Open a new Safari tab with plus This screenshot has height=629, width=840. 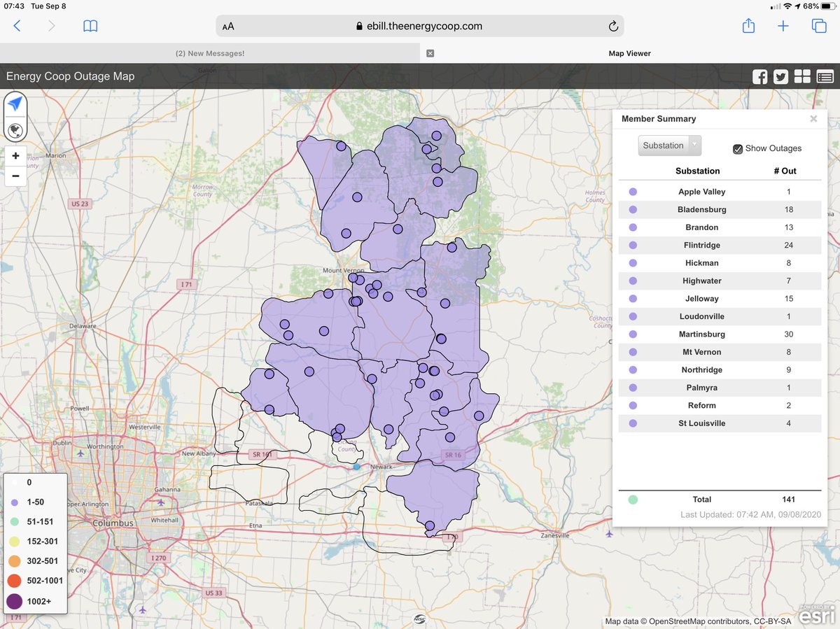point(783,26)
